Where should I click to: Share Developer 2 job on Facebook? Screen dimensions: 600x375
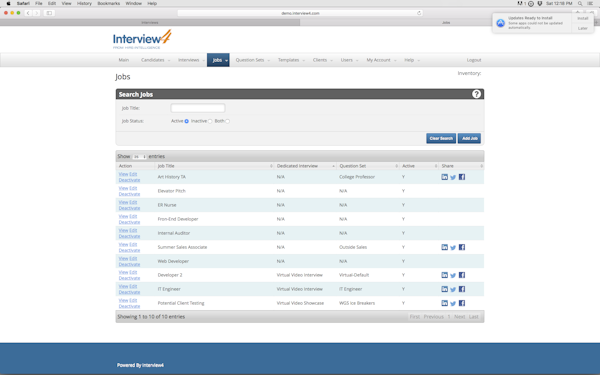pyautogui.click(x=462, y=275)
